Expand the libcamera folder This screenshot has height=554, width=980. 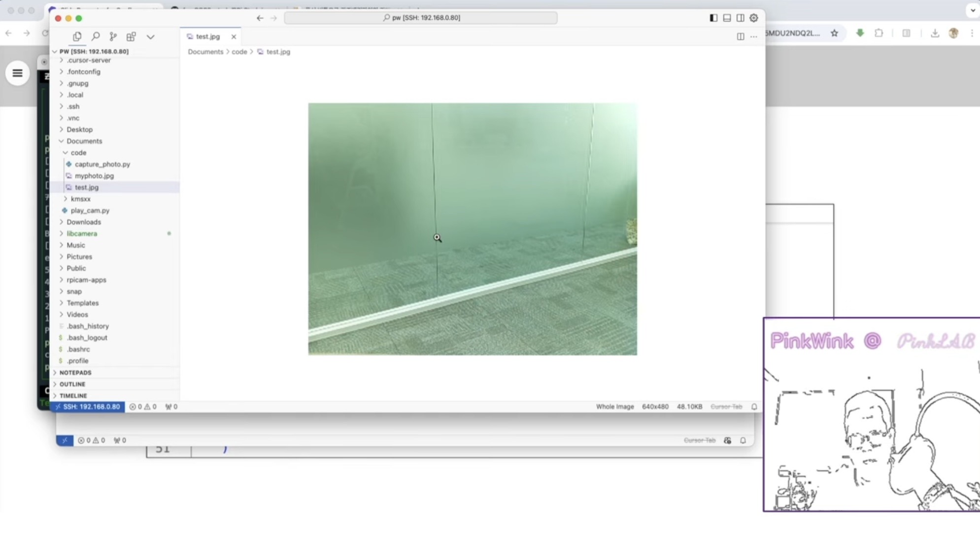(x=82, y=233)
